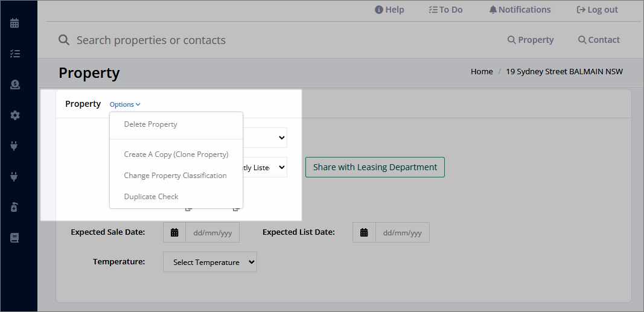Choose Change Property Classification option
Viewport: 644px width, 312px height.
point(176,175)
